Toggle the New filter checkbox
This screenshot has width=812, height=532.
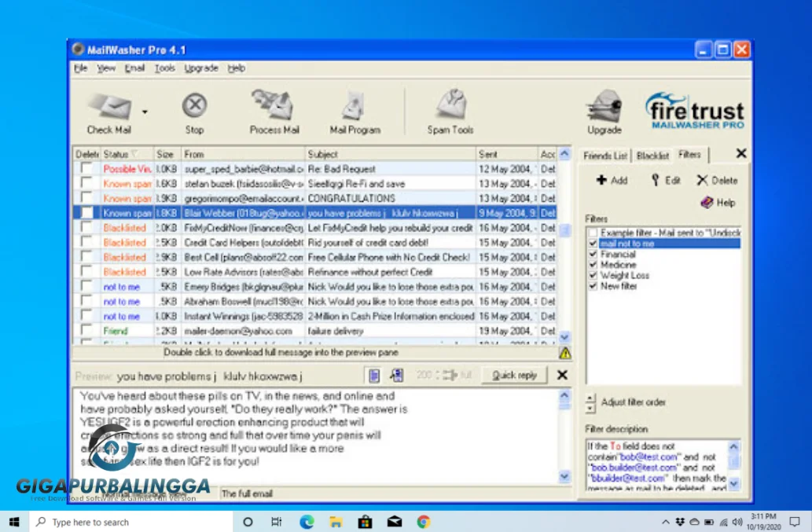pos(593,286)
